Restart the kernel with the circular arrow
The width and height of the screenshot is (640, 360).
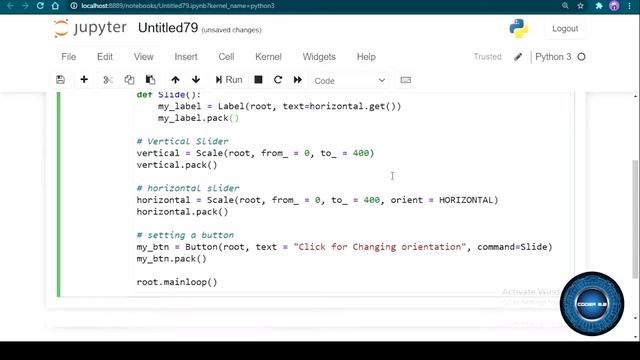[278, 80]
